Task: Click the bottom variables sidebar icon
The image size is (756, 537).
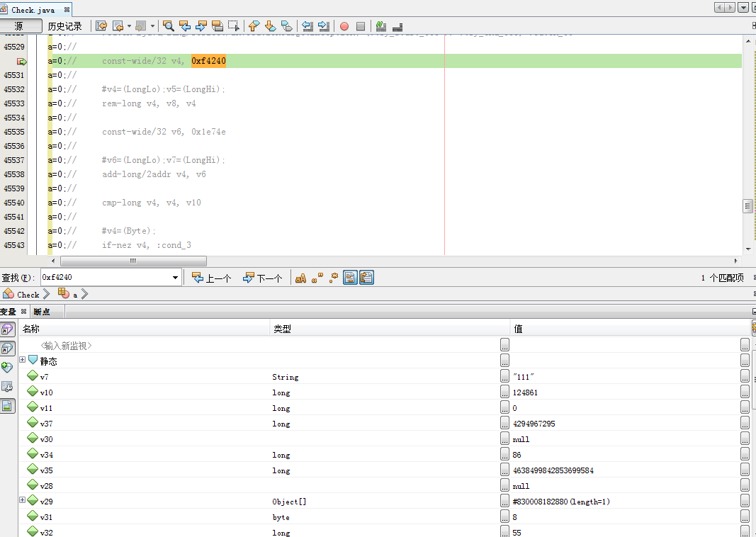Action: [x=7, y=406]
